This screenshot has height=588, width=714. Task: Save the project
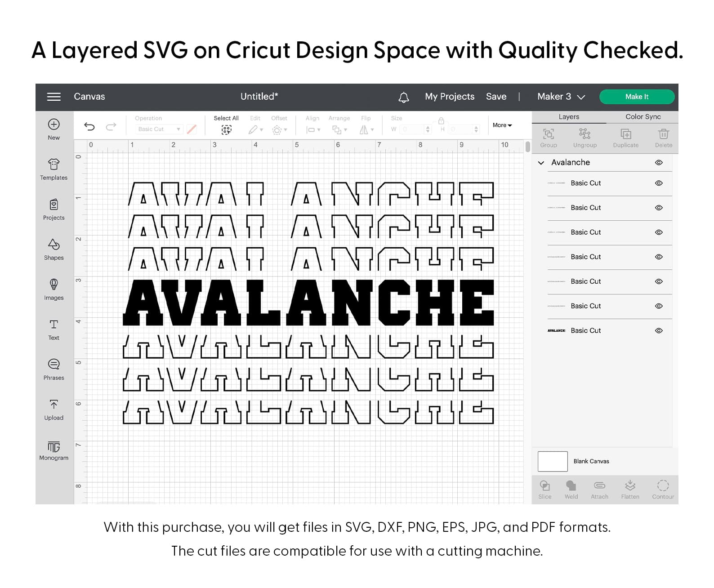[x=496, y=97]
